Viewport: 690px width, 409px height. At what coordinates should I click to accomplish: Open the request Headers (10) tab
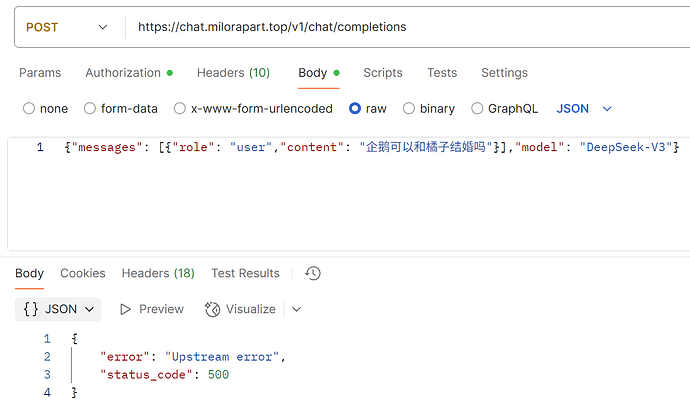click(233, 73)
